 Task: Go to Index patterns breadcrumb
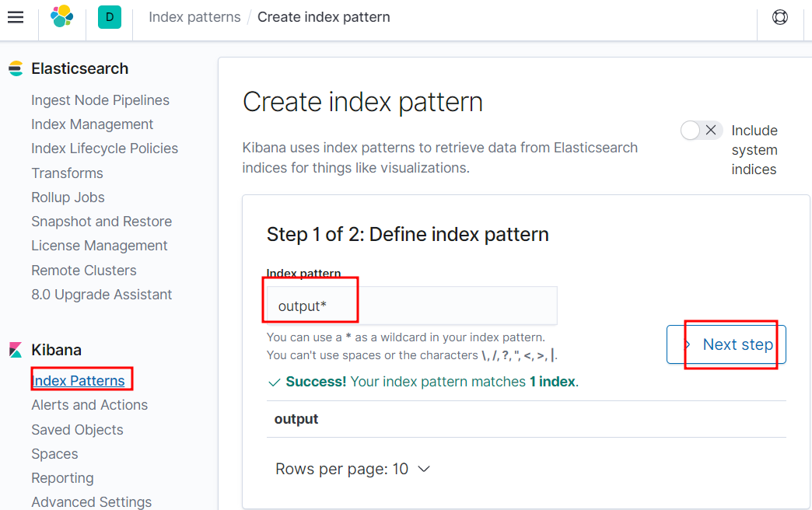194,17
